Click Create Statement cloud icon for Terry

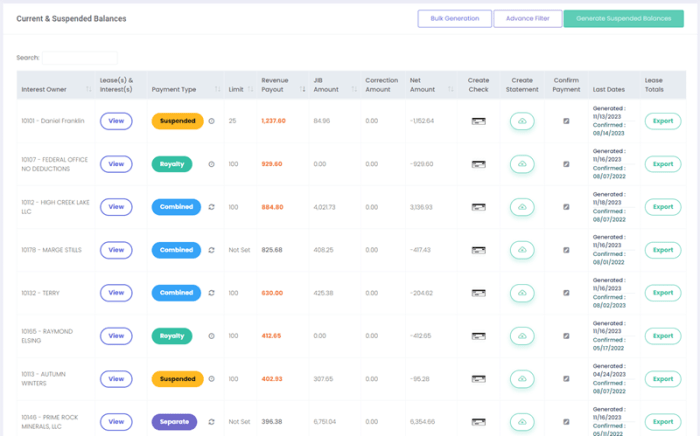[x=522, y=293]
